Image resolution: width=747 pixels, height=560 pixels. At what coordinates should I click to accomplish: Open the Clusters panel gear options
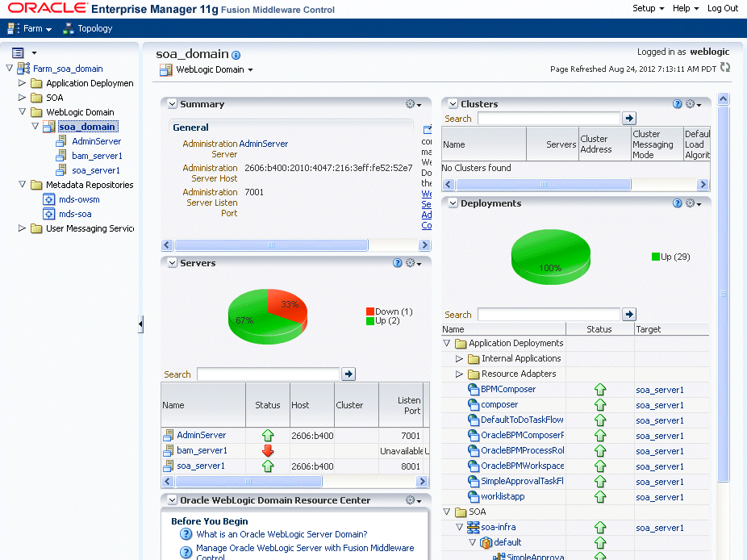(x=693, y=104)
